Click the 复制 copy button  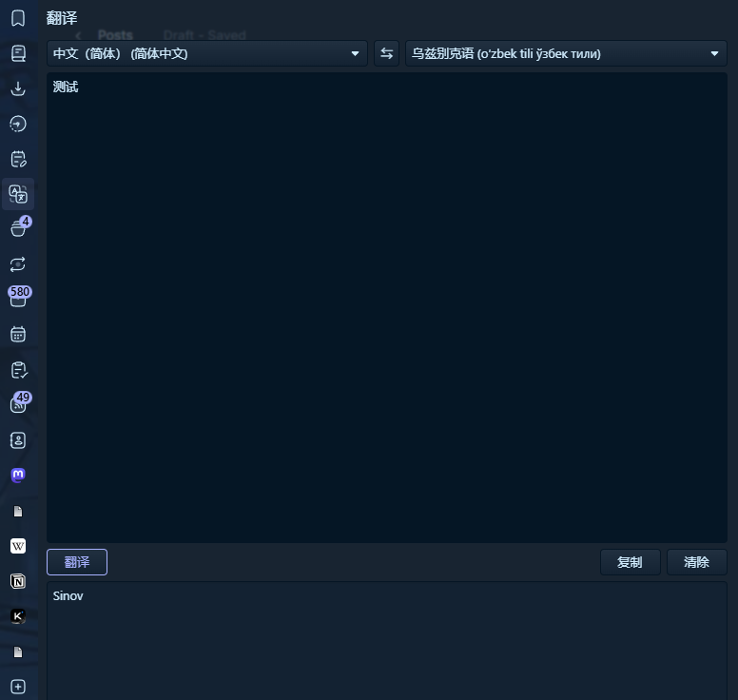pyautogui.click(x=630, y=562)
